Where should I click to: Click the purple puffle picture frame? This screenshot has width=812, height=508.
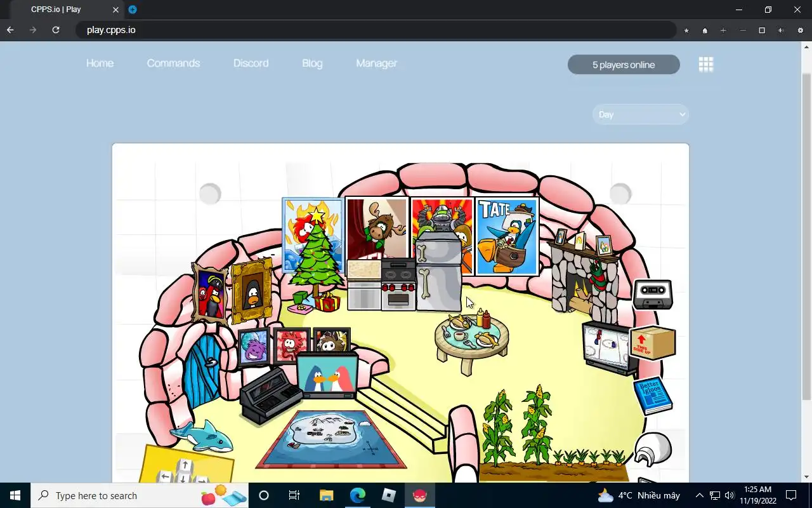[254, 347]
